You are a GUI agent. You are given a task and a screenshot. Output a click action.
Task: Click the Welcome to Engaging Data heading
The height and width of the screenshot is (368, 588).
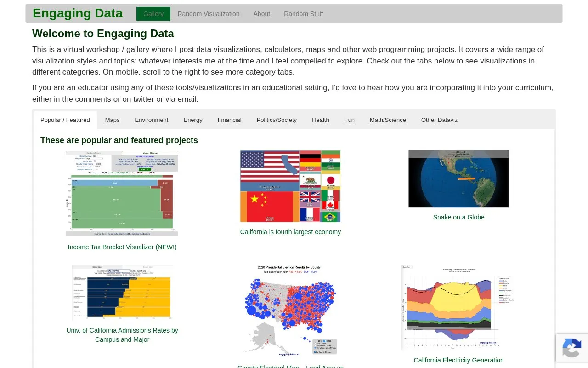(x=103, y=34)
